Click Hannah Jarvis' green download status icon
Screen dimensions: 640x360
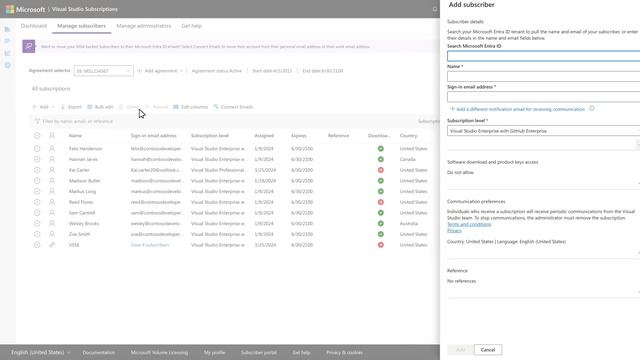coord(380,159)
